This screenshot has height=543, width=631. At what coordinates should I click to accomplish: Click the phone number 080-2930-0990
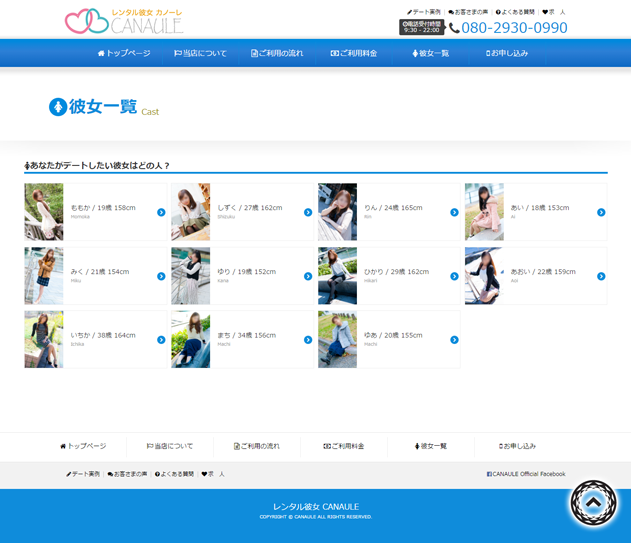point(513,28)
